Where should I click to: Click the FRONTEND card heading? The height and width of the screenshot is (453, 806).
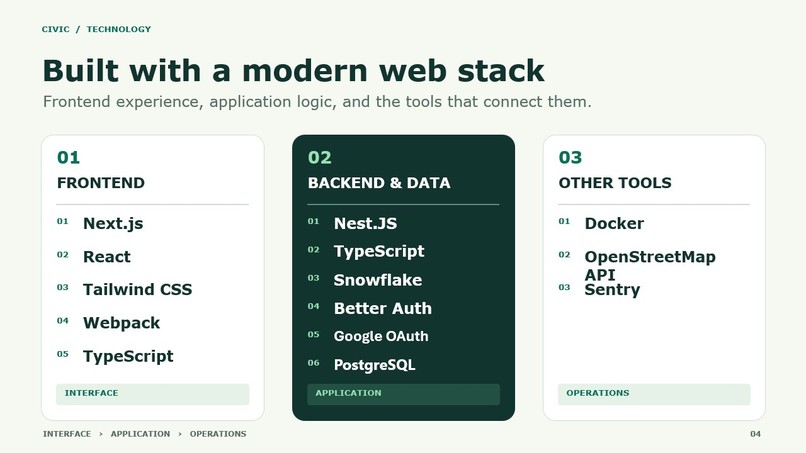tap(101, 183)
